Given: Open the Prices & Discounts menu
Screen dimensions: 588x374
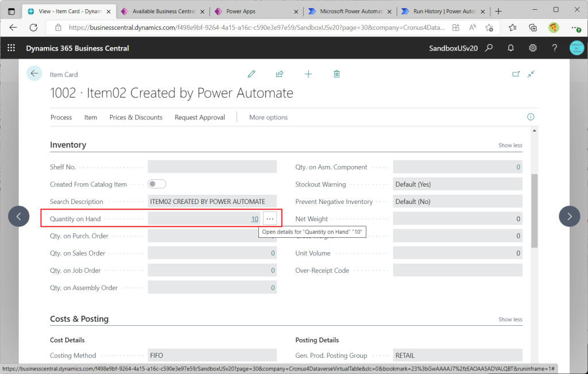Looking at the screenshot, I should point(136,117).
